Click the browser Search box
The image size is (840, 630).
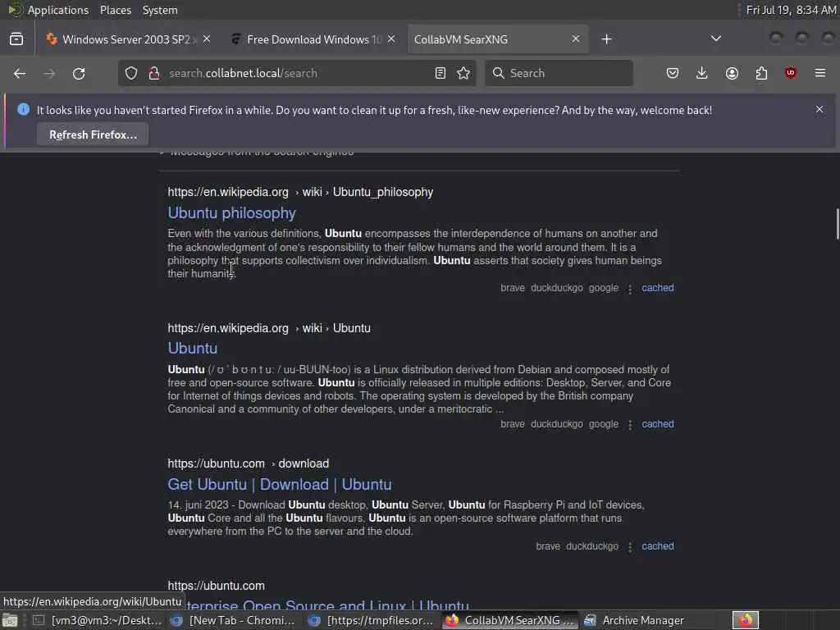(x=559, y=73)
